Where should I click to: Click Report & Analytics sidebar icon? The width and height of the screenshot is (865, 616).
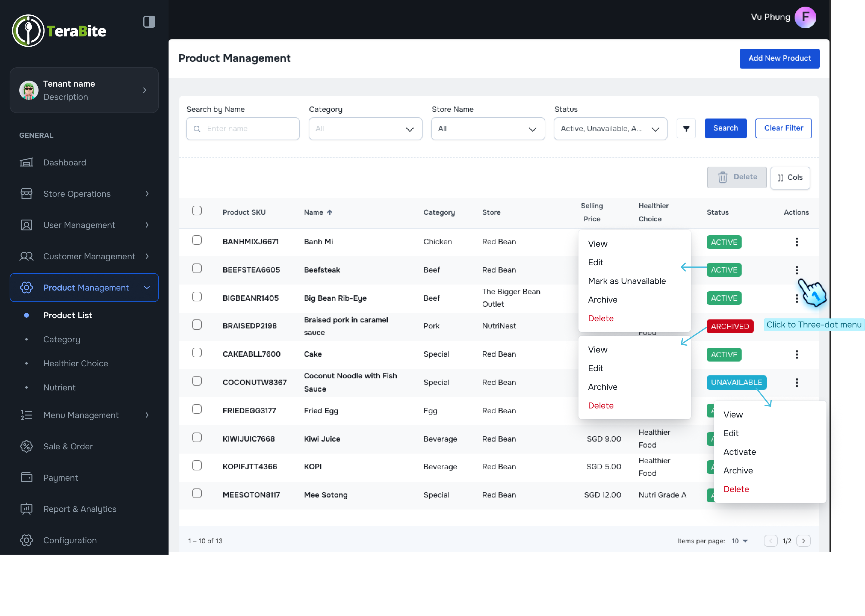26,509
